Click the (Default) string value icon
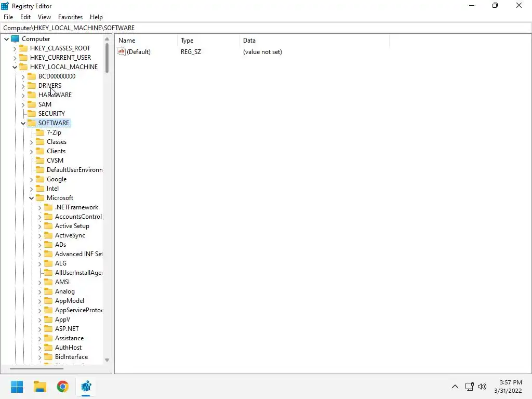Viewport: 532px width, 399px height. [x=122, y=51]
